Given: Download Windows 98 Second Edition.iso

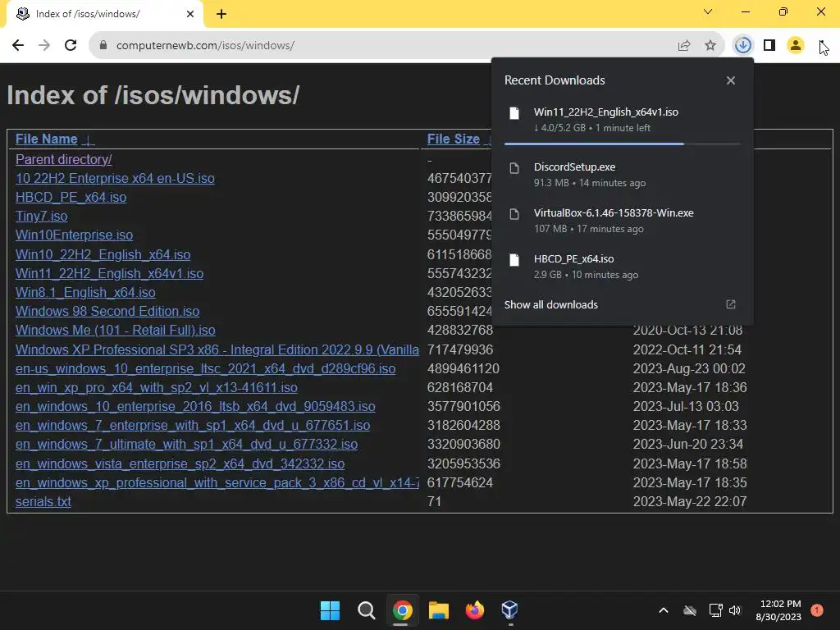Looking at the screenshot, I should click(107, 311).
